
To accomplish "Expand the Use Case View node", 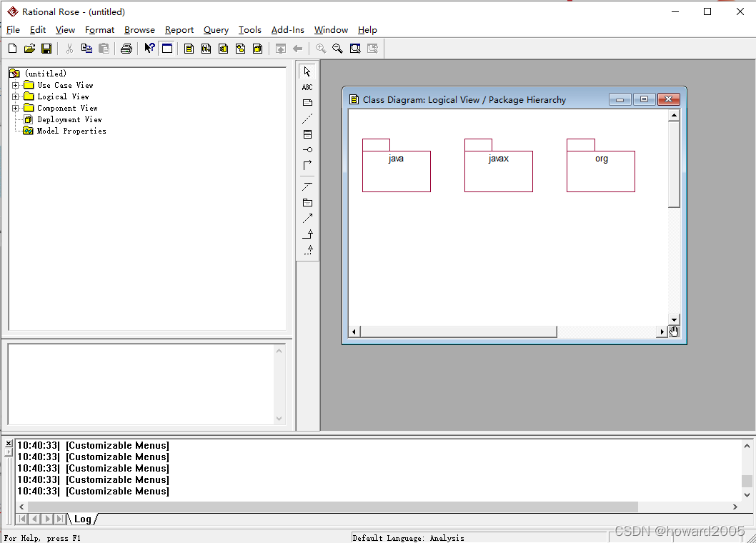I will (x=16, y=85).
